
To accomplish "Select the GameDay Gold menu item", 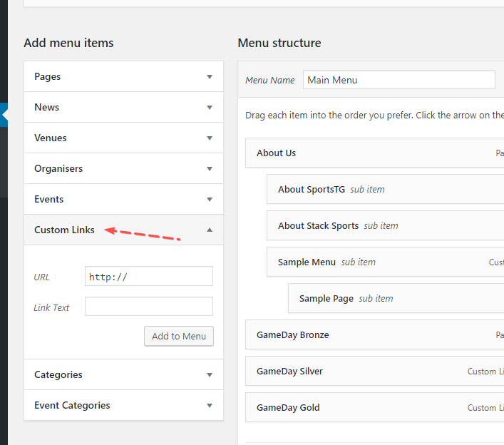I will click(288, 408).
